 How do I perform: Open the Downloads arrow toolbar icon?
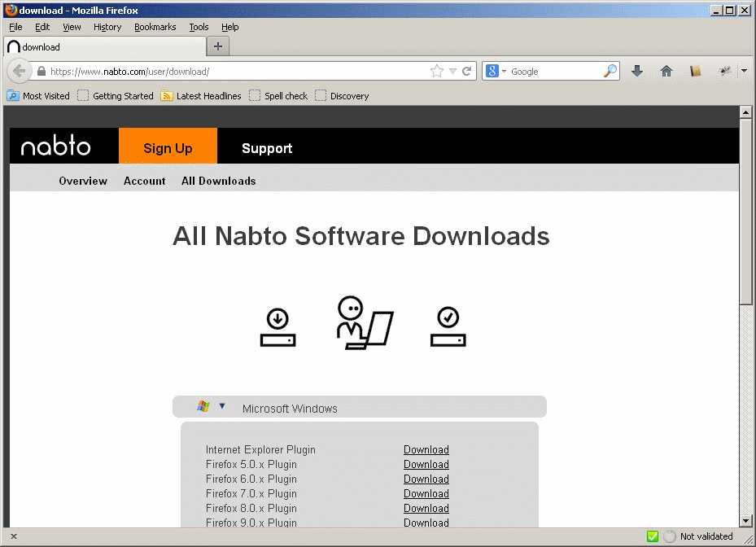click(637, 72)
